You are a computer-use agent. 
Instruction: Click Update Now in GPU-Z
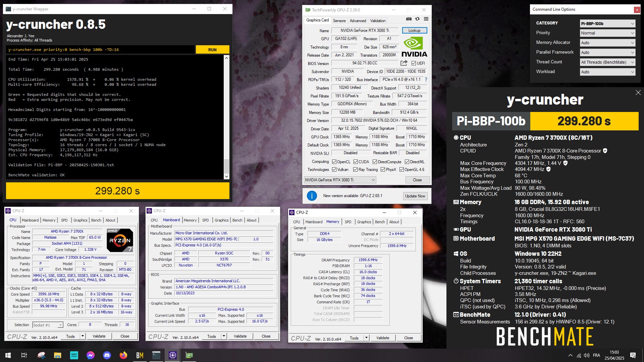[415, 196]
